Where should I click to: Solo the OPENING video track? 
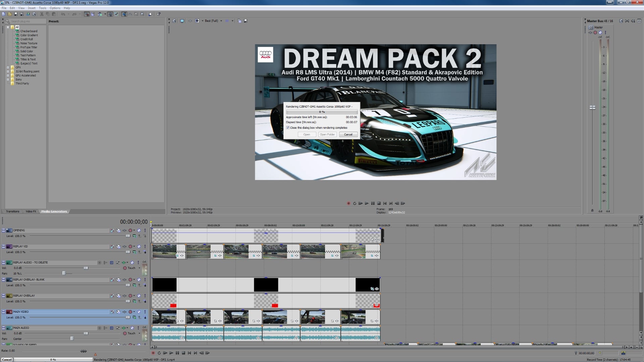[x=145, y=230]
